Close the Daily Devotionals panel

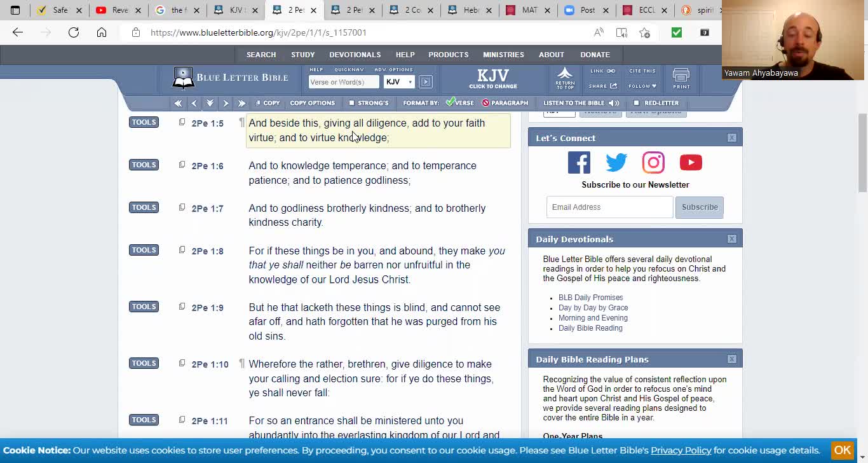[732, 239]
